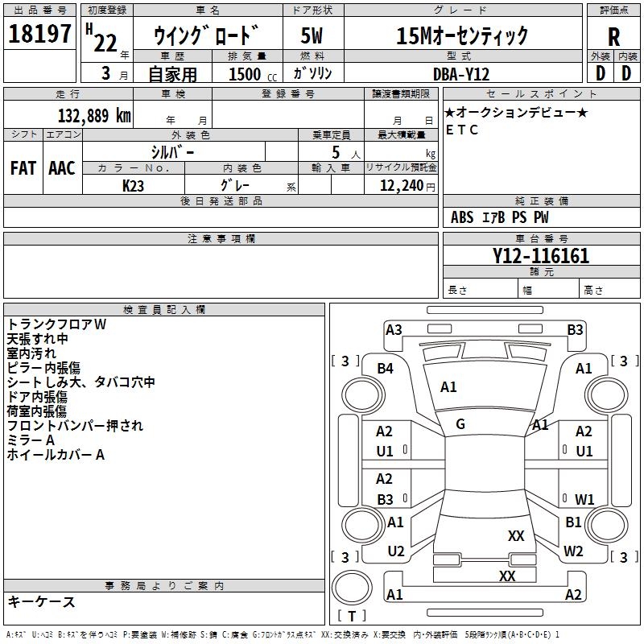Viewport: 644px width, 644px height.
Task: Click the U2 mark on left rear quarter
Action: [396, 551]
